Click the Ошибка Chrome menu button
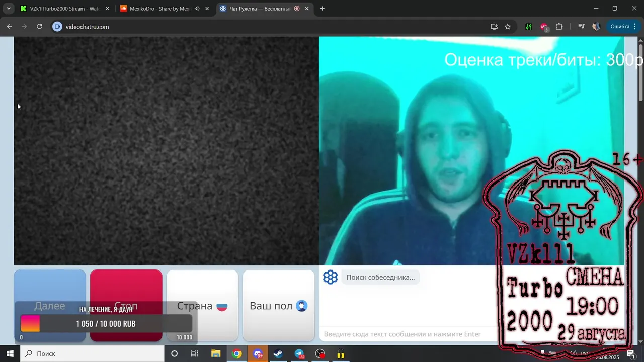644x362 pixels. click(x=623, y=27)
